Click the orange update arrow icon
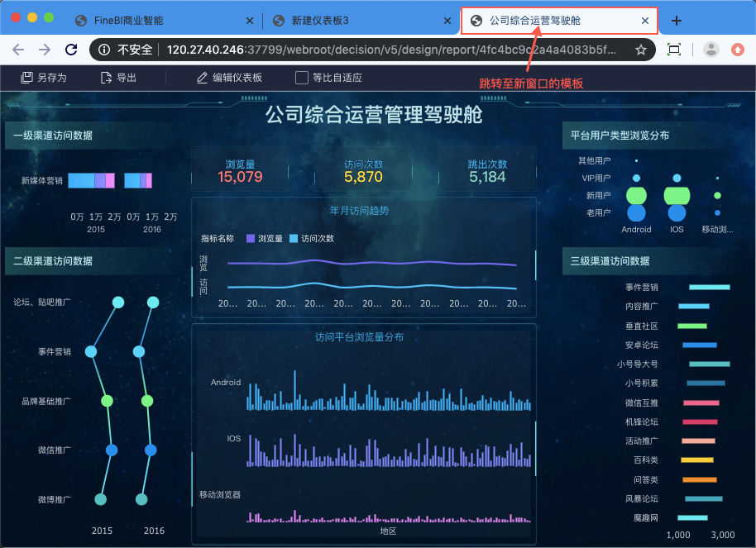Screen dimensions: 756x548 click(738, 49)
